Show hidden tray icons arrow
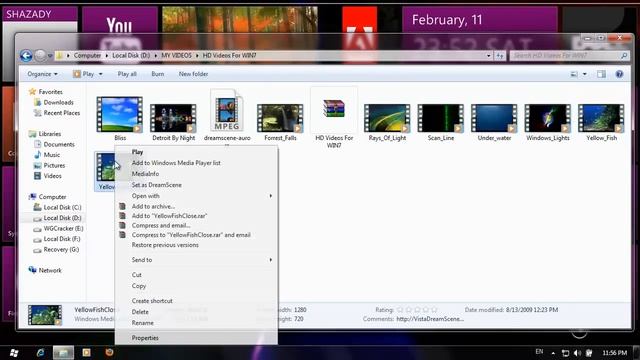This screenshot has width=640, height=360. 553,353
